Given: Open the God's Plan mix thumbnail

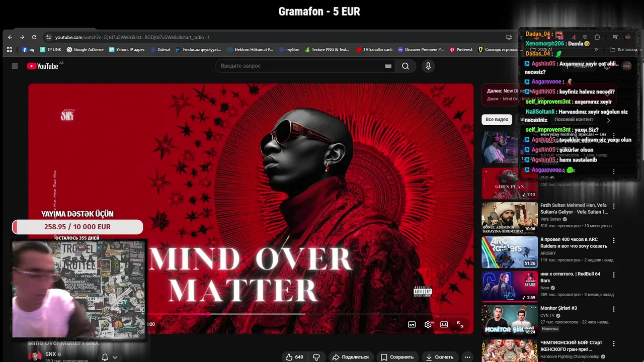Looking at the screenshot, I should coord(510,183).
